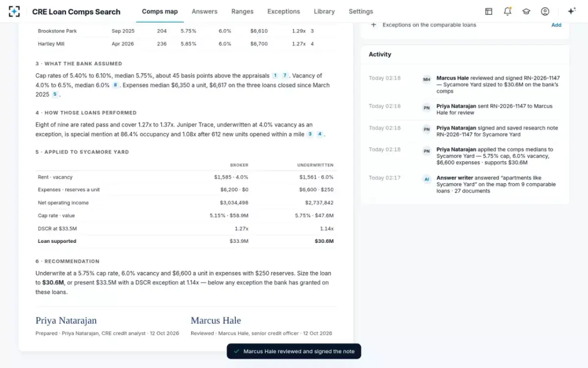
Task: Click the MH avatar for Marcus Hale activity
Action: click(x=427, y=79)
